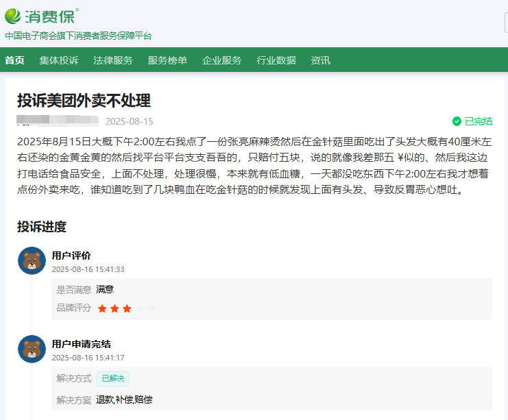Click the second orange rating star
Image resolution: width=508 pixels, height=420 pixels.
114,308
